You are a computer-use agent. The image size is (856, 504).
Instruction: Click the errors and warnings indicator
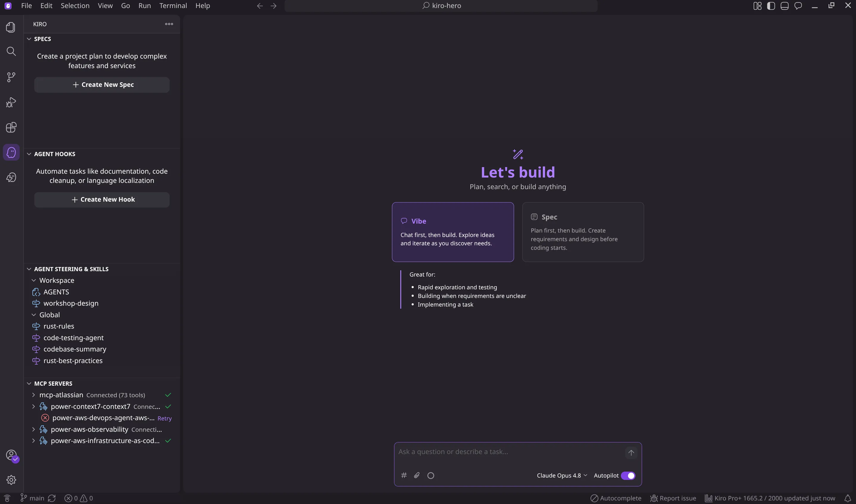click(79, 498)
